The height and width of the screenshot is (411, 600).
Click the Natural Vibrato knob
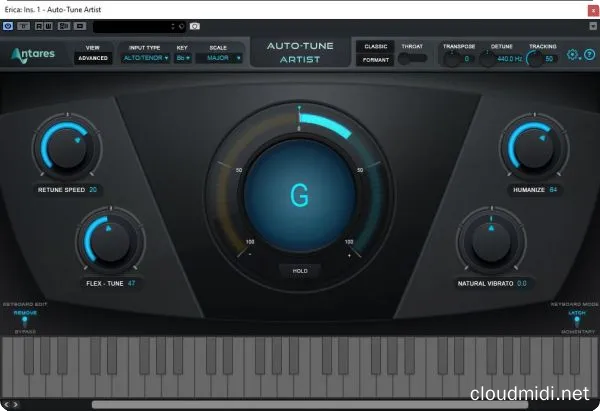click(x=491, y=240)
